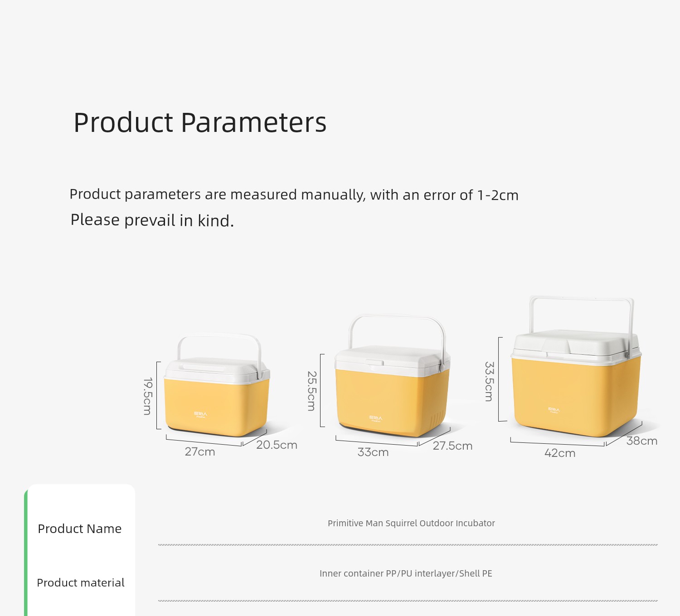Click the 38cm depth label
The width and height of the screenshot is (680, 616).
[x=642, y=441]
